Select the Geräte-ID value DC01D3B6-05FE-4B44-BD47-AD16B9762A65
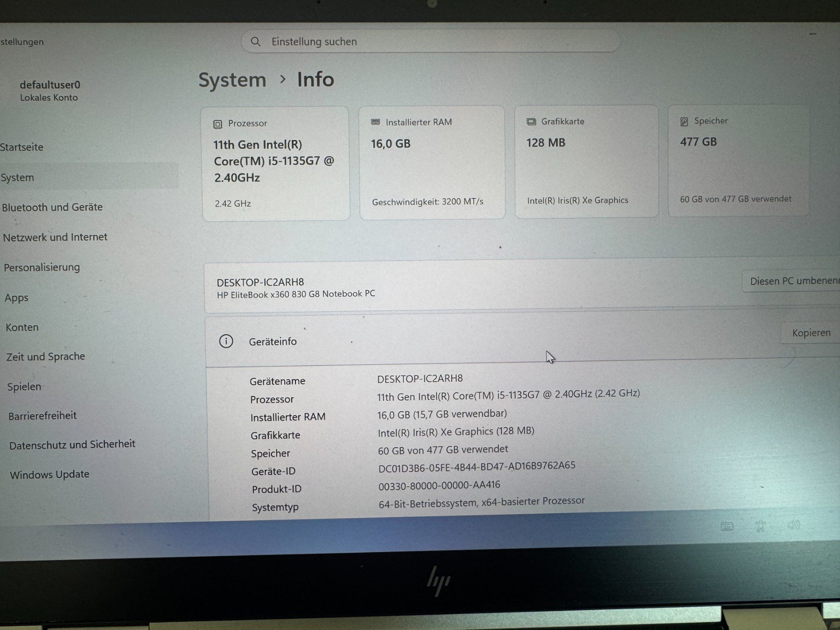The height and width of the screenshot is (630, 840). click(477, 467)
